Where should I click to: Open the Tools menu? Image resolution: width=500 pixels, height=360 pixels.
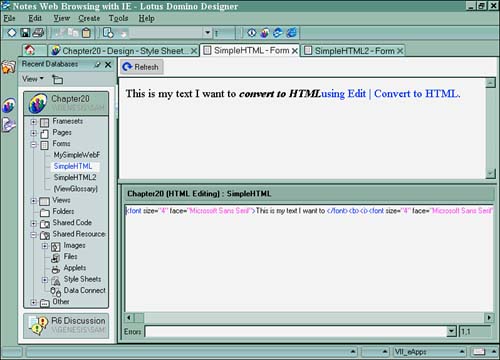point(118,18)
